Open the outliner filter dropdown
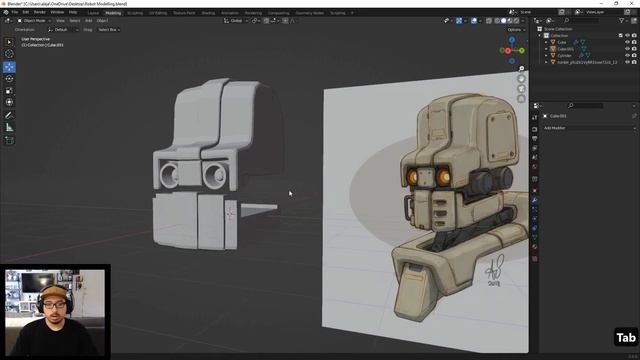The height and width of the screenshot is (360, 640). [x=623, y=20]
